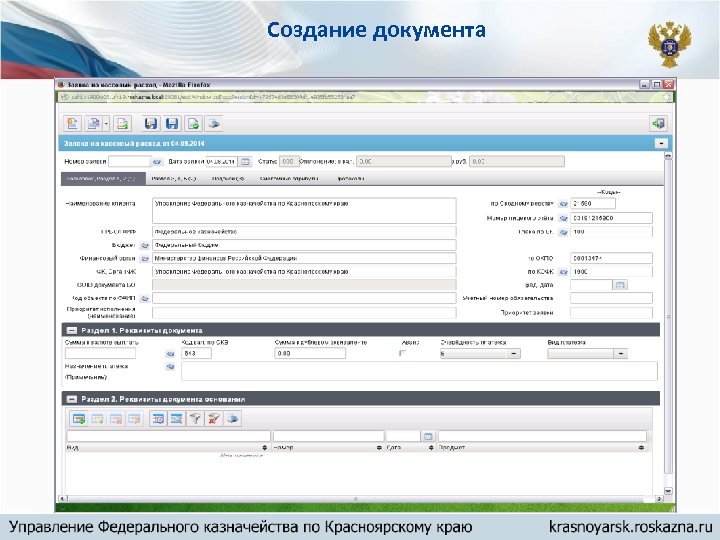This screenshot has width=720, height=540.
Task: Click the lookup icon beside Номер заявки
Action: (157, 162)
